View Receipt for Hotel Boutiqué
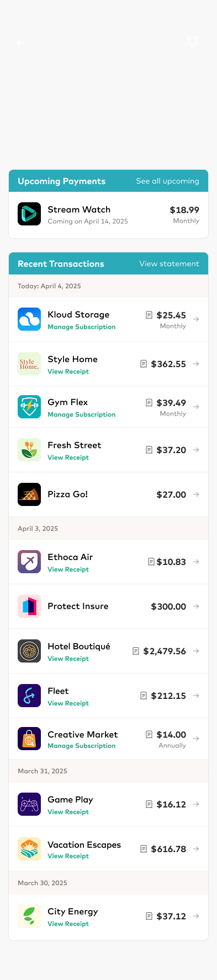 [68, 659]
